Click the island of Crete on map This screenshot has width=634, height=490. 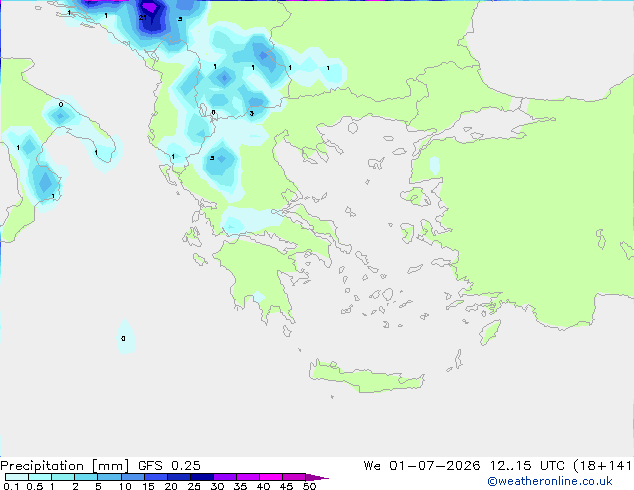(366, 377)
